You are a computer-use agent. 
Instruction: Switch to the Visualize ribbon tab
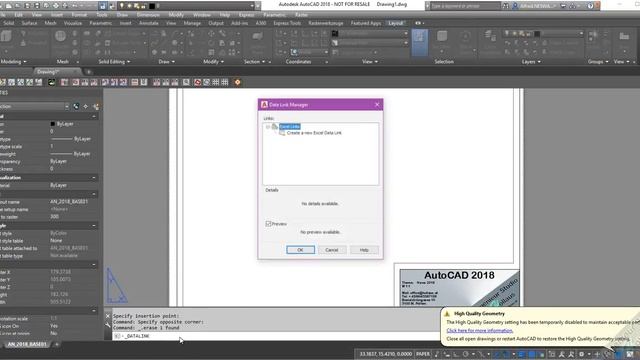[x=73, y=23]
